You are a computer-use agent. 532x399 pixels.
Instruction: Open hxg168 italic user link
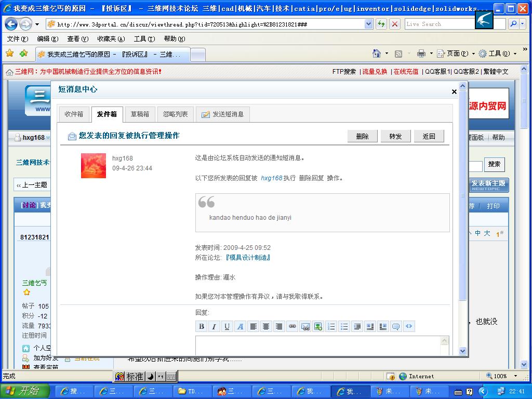click(x=271, y=178)
